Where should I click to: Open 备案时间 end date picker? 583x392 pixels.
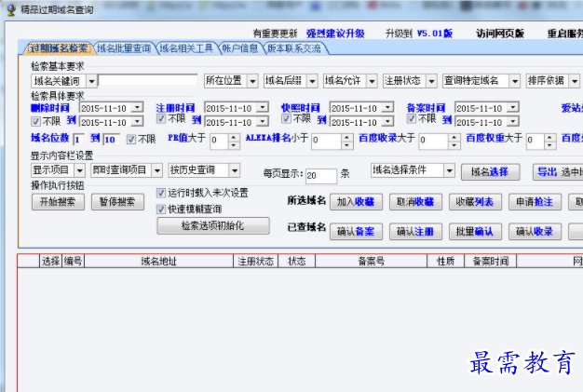(513, 121)
